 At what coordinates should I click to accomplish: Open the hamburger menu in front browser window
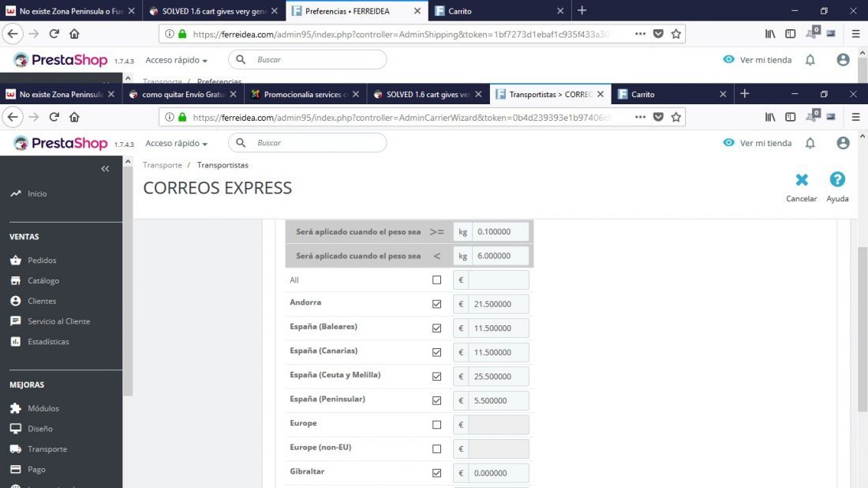pyautogui.click(x=855, y=117)
